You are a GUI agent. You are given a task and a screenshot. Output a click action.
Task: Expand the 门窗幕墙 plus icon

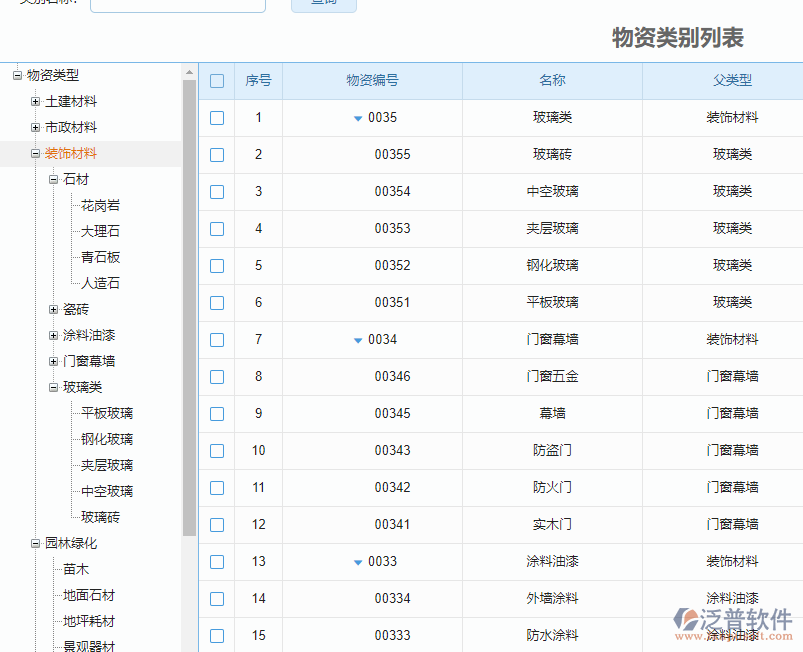54,362
